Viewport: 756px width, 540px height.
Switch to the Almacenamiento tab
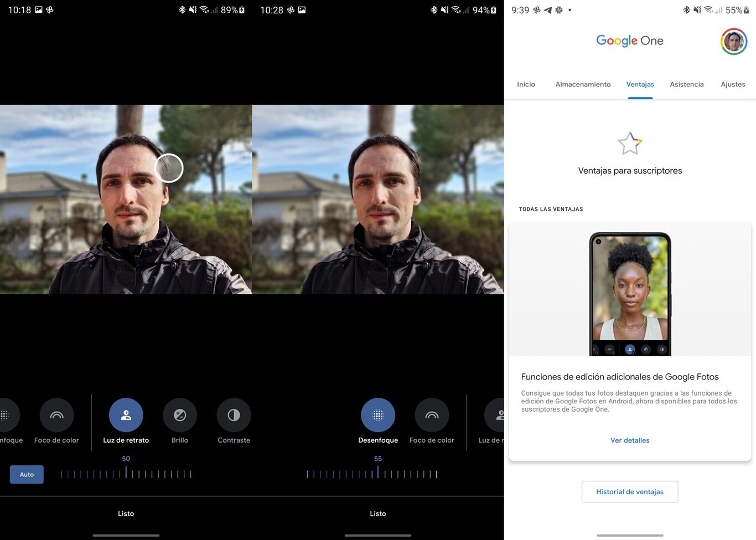coord(583,84)
